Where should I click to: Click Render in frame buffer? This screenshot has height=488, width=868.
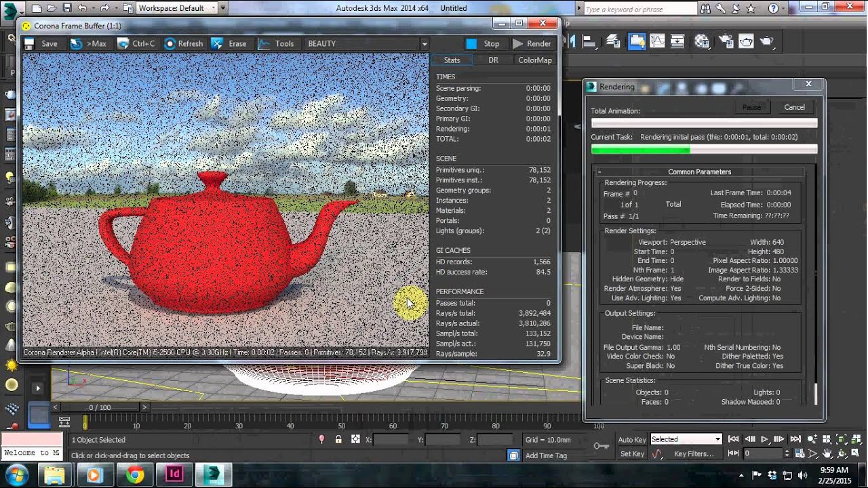pyautogui.click(x=532, y=43)
